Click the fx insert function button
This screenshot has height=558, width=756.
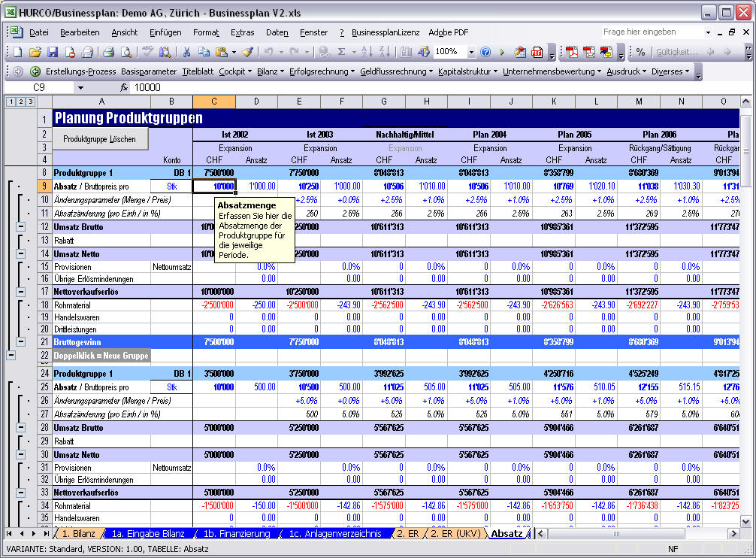(x=124, y=87)
